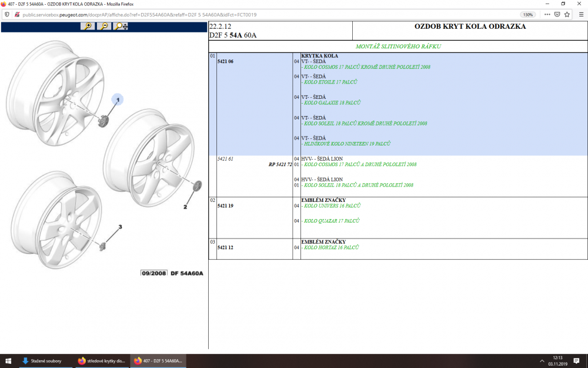Open the page actions three-dots menu
Screen dimensions: 588x368
547,15
